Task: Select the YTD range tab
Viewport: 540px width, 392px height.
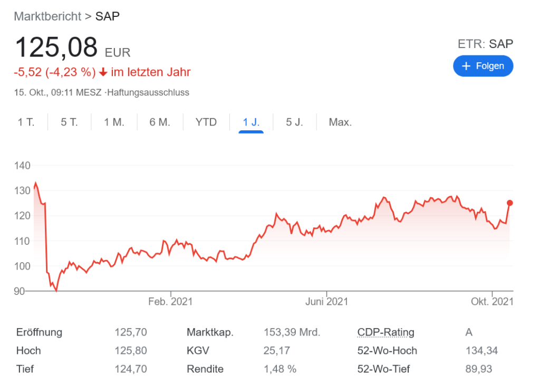Action: point(206,122)
